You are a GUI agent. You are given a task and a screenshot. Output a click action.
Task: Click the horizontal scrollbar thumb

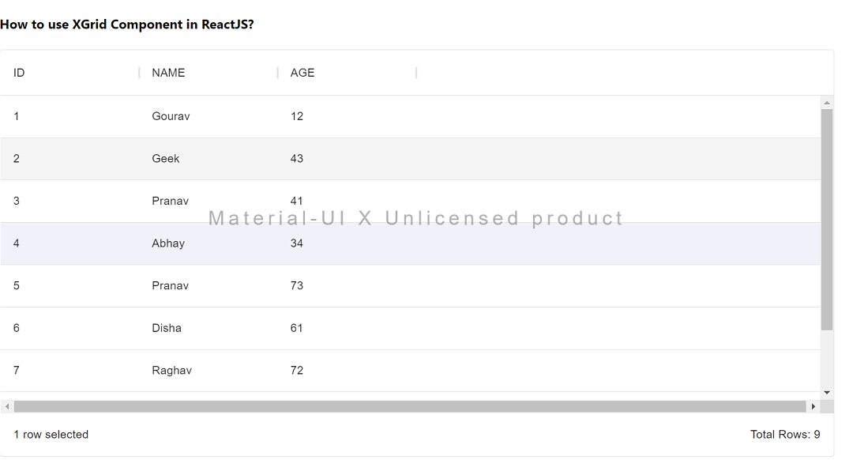pyautogui.click(x=409, y=406)
